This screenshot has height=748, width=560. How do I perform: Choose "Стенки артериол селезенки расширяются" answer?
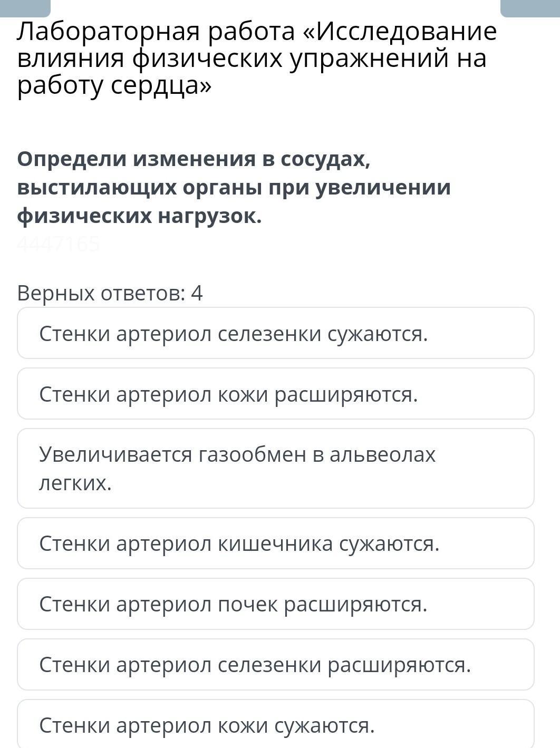[275, 664]
